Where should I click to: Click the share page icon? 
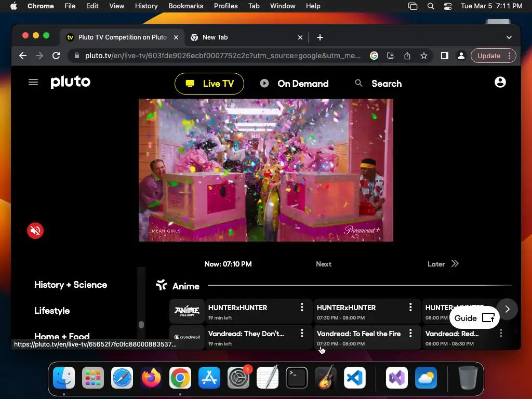click(x=407, y=56)
